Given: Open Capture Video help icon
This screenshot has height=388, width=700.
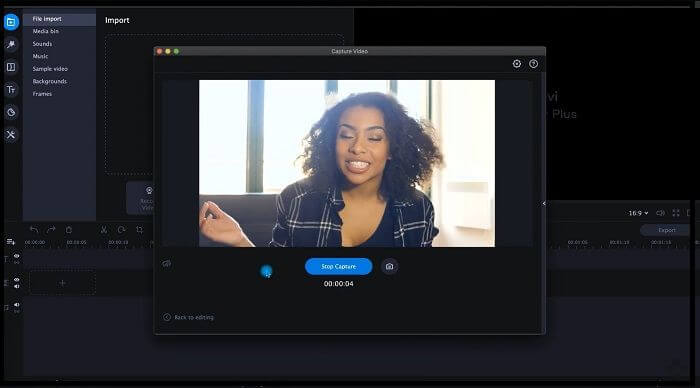Looking at the screenshot, I should pyautogui.click(x=533, y=64).
